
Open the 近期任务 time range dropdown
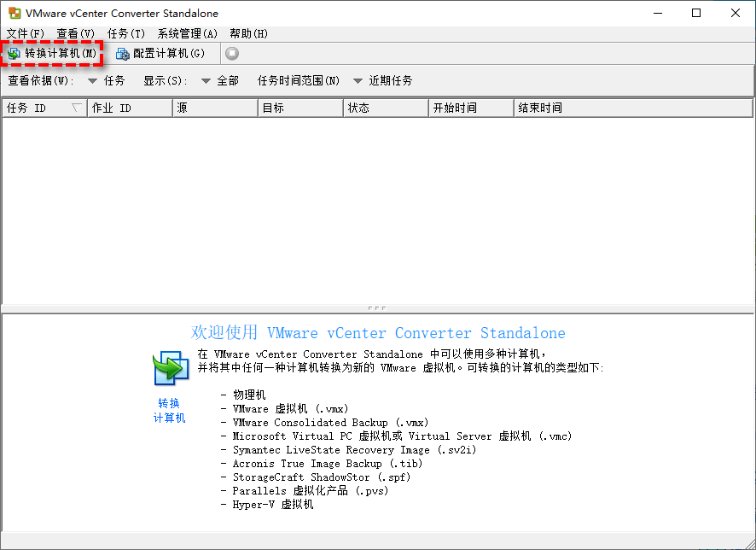point(358,81)
